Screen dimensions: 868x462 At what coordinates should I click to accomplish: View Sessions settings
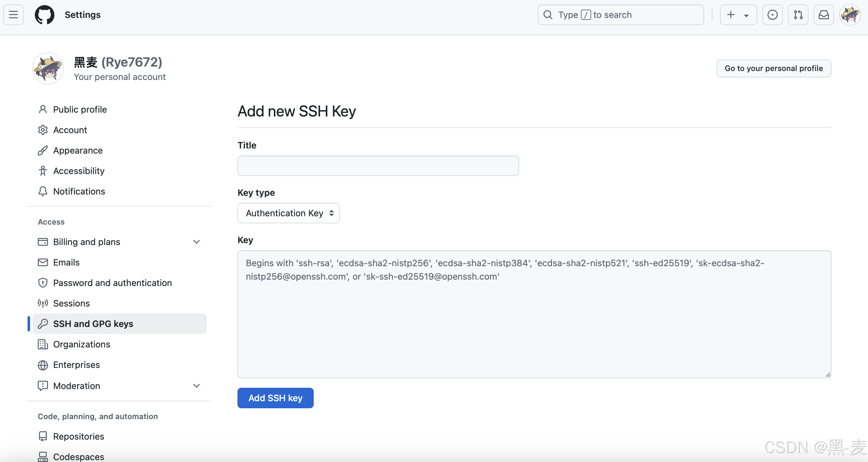pyautogui.click(x=120, y=303)
